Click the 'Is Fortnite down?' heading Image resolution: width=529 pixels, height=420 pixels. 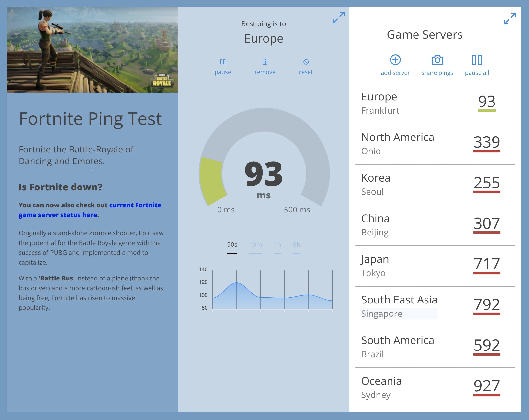[x=61, y=187]
